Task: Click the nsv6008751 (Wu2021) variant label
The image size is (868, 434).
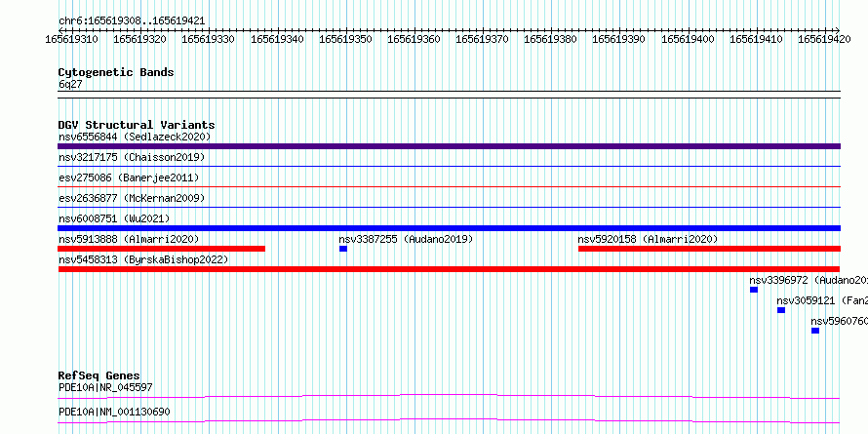Action: [x=114, y=218]
